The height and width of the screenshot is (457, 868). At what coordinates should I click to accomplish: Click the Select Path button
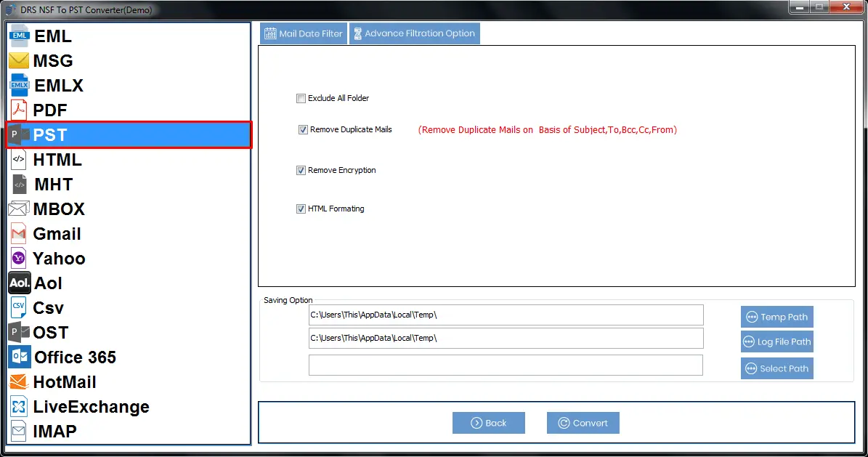[x=776, y=368]
